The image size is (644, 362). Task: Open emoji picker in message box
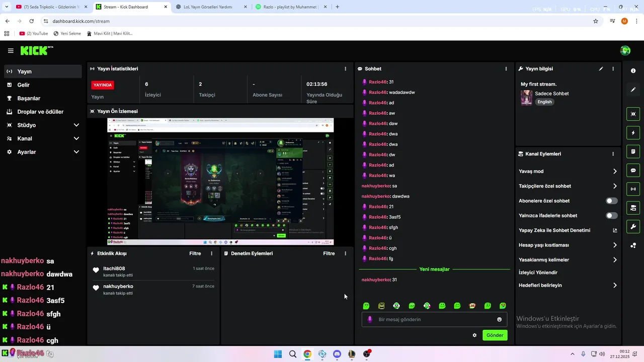click(499, 319)
